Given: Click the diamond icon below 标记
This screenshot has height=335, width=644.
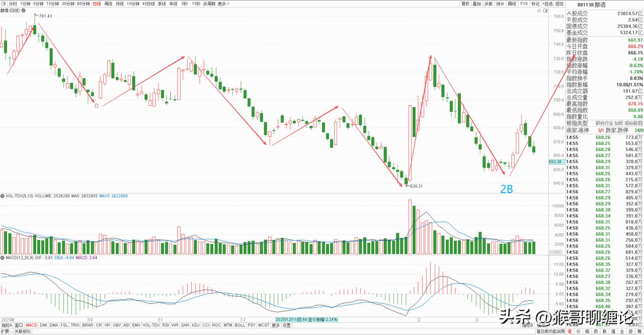Looking at the screenshot, I should pos(539,11).
